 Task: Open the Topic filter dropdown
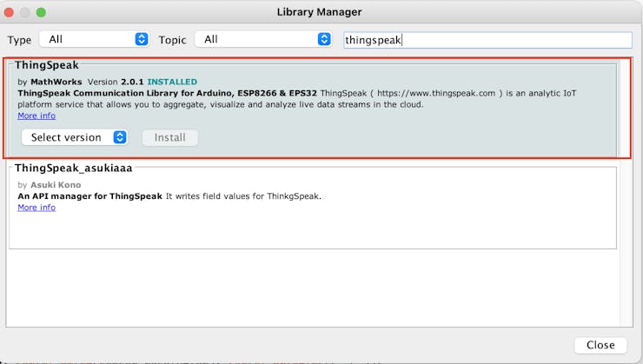point(263,39)
